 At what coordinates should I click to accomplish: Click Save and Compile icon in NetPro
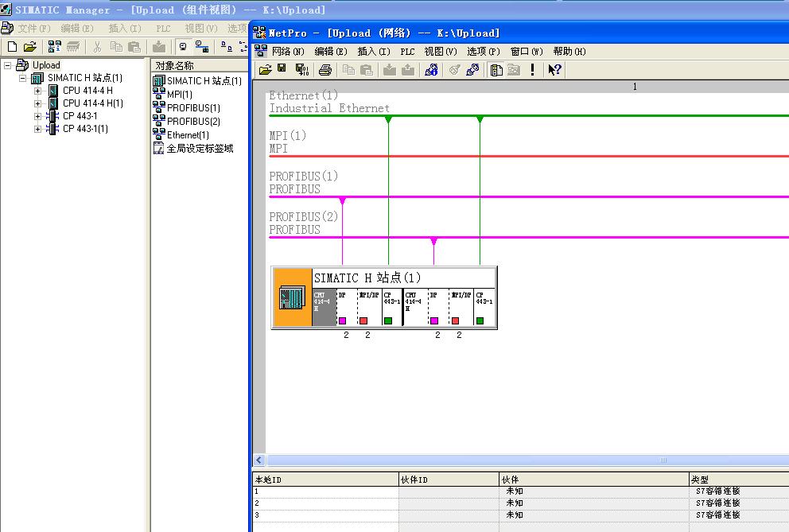click(x=302, y=70)
